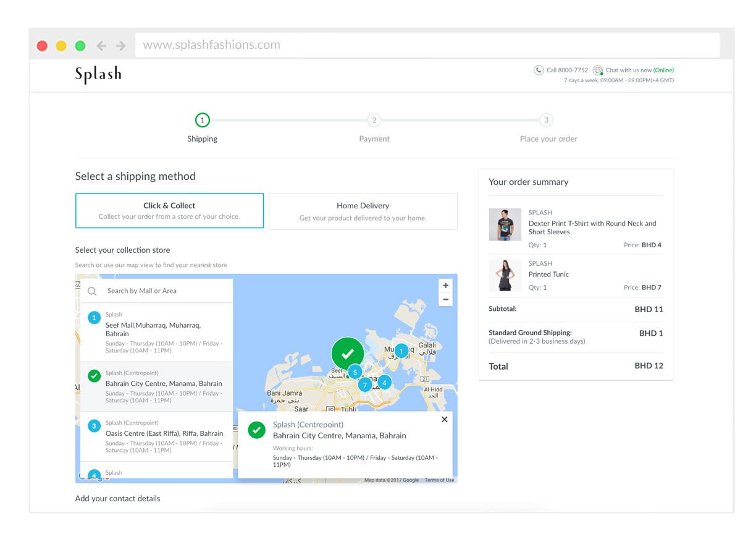Screen dimensions: 756x544
Task: Jump to step 2 Payment circle
Action: [x=374, y=120]
